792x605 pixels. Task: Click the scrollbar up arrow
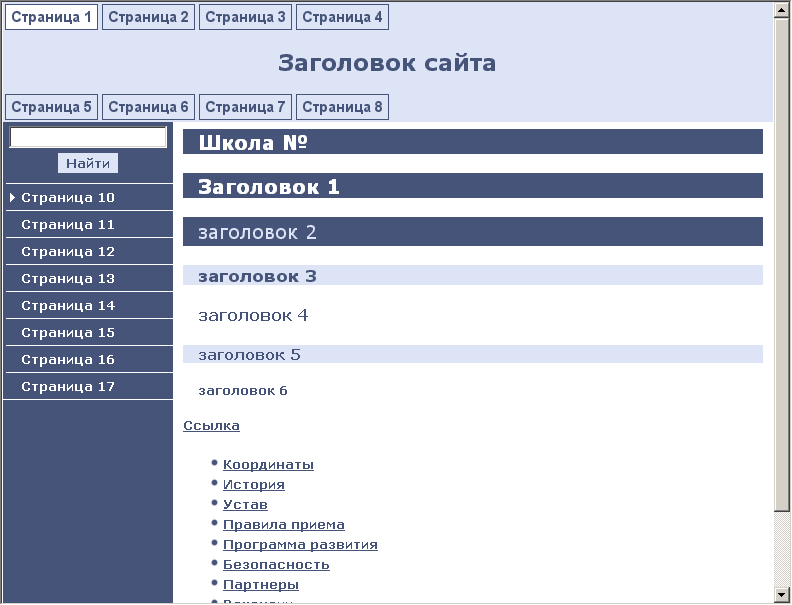coord(781,11)
